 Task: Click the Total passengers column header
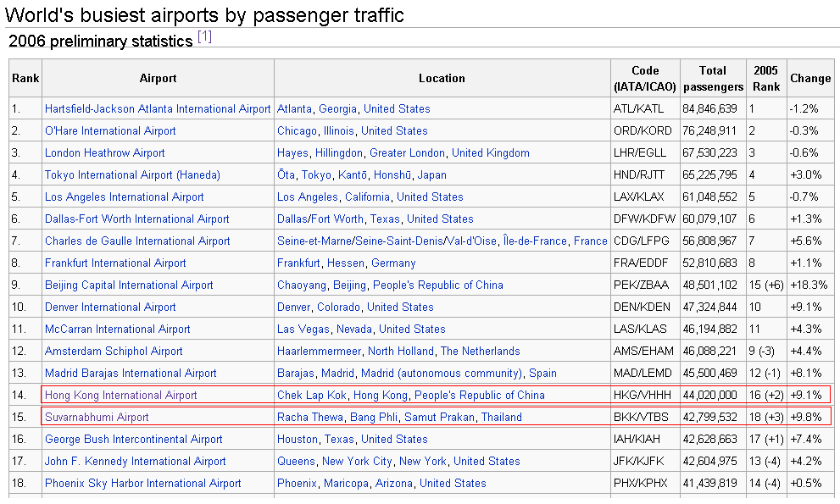coord(713,79)
